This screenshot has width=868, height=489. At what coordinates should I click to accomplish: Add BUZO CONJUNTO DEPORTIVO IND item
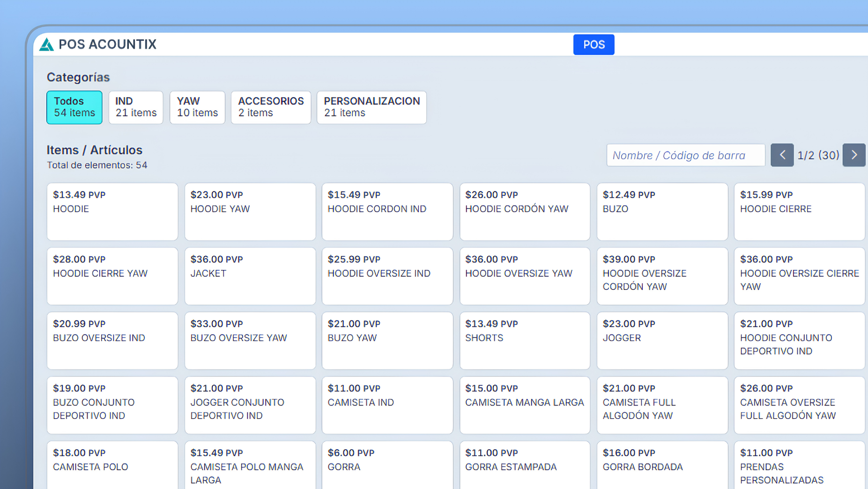click(x=112, y=405)
